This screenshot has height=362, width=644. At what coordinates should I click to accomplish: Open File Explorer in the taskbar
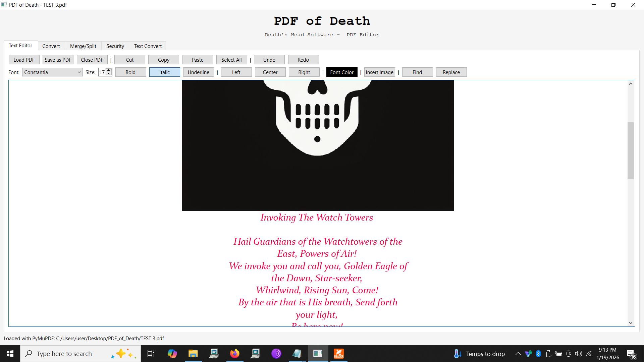click(x=193, y=354)
